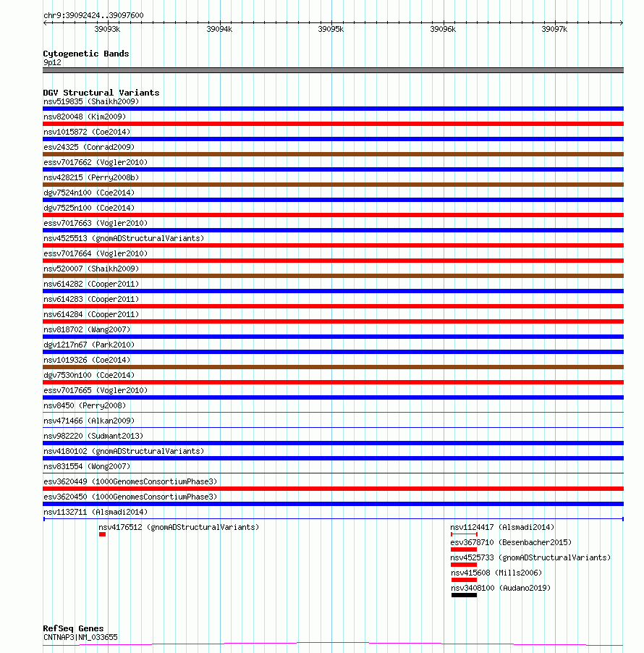644x653 pixels.
Task: Open esv3620449 (1000GenomesConsortiumPhase3) label
Action: click(x=130, y=481)
